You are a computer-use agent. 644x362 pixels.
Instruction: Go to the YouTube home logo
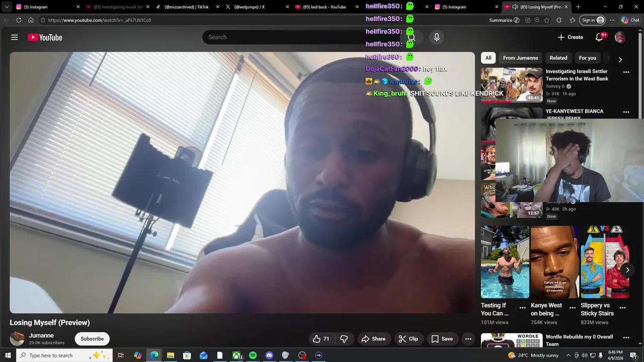tap(45, 37)
